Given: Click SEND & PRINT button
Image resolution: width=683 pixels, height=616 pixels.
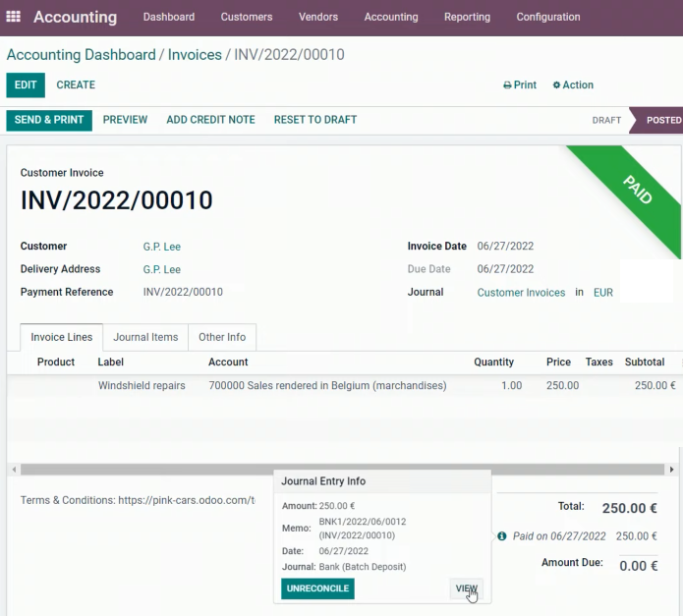Looking at the screenshot, I should [x=49, y=120].
